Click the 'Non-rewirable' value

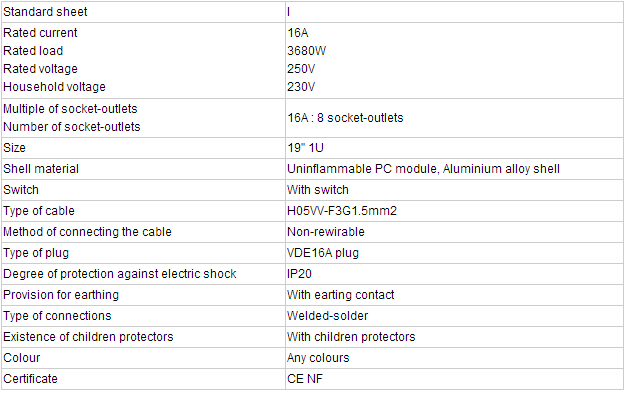click(x=326, y=232)
